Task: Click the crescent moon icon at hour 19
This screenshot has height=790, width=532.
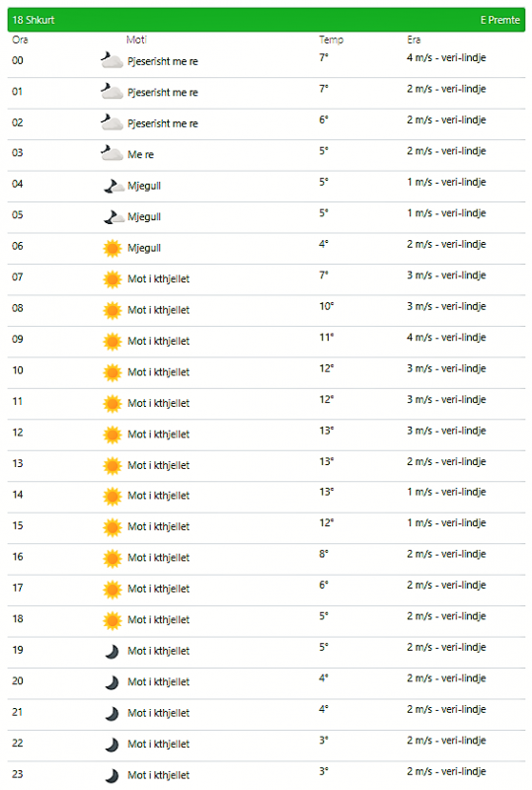Action: 112,652
